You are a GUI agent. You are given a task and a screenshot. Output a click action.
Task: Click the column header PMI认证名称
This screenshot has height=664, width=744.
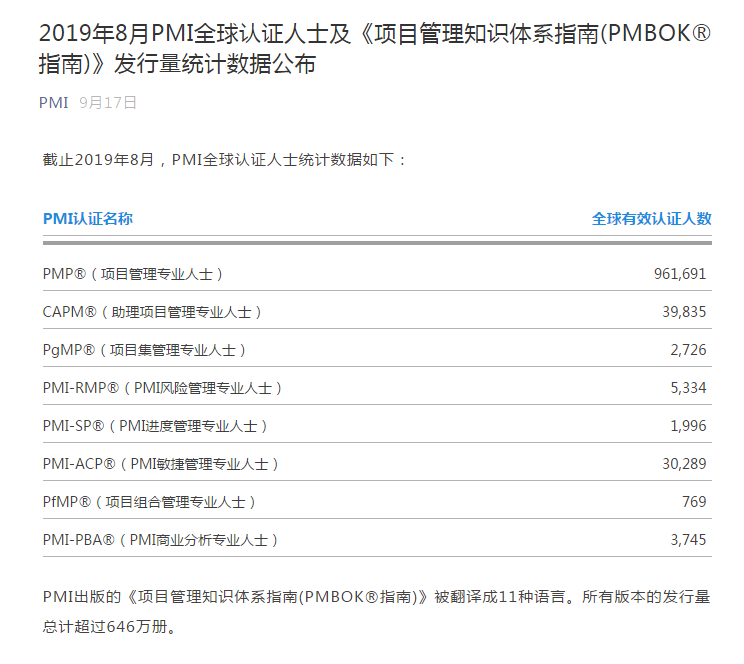(88, 218)
